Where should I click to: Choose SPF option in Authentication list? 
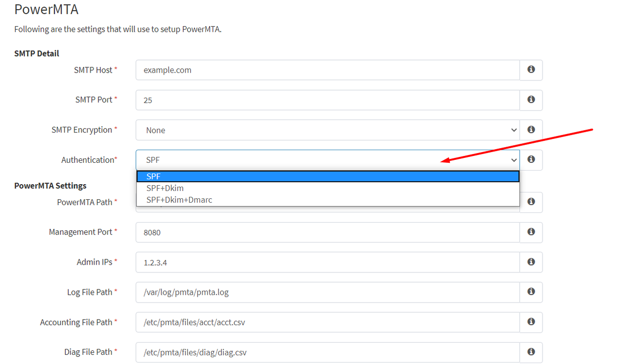pos(328,176)
